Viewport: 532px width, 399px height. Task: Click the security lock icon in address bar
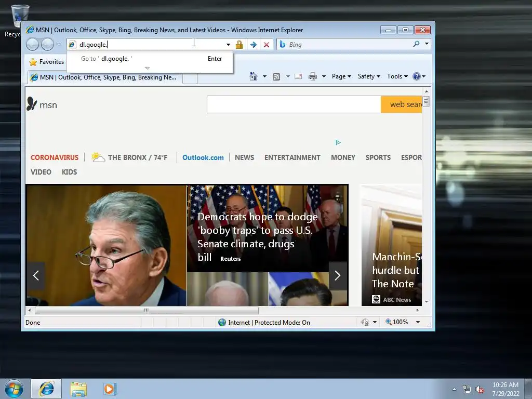(x=239, y=45)
